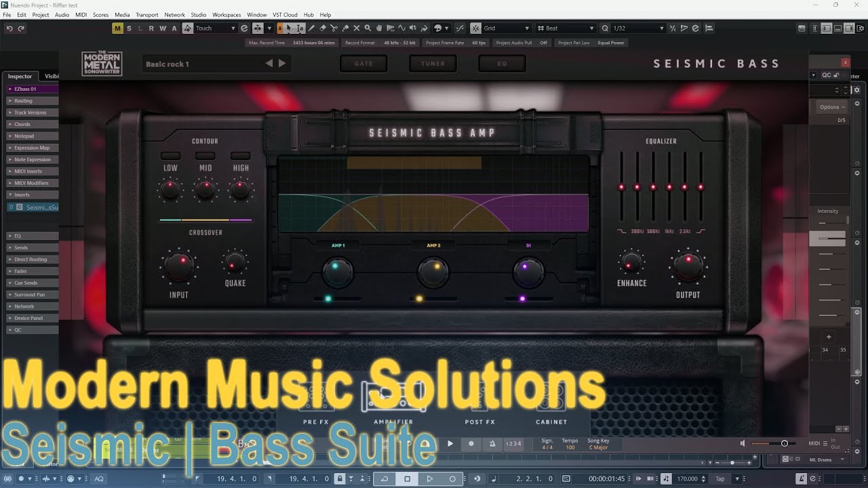Expand the Chords inspector section
Viewport: 868px width, 488px height.
(32, 124)
